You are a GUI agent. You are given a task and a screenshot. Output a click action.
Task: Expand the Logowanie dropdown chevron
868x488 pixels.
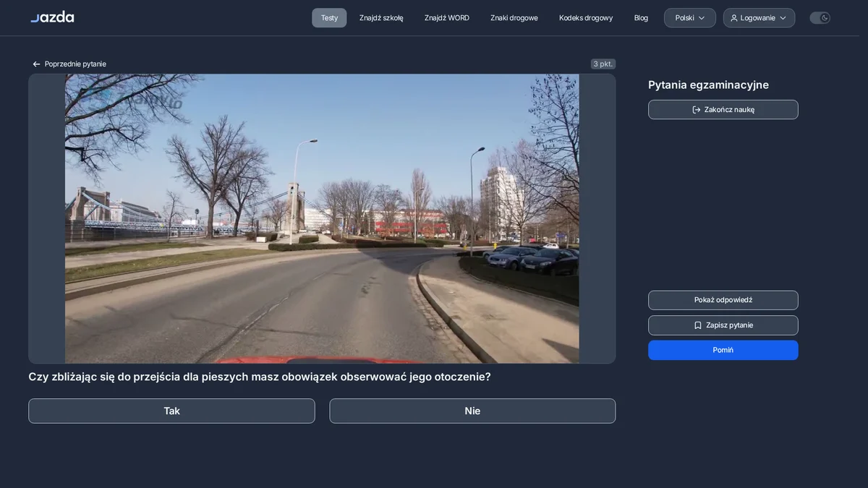point(783,18)
